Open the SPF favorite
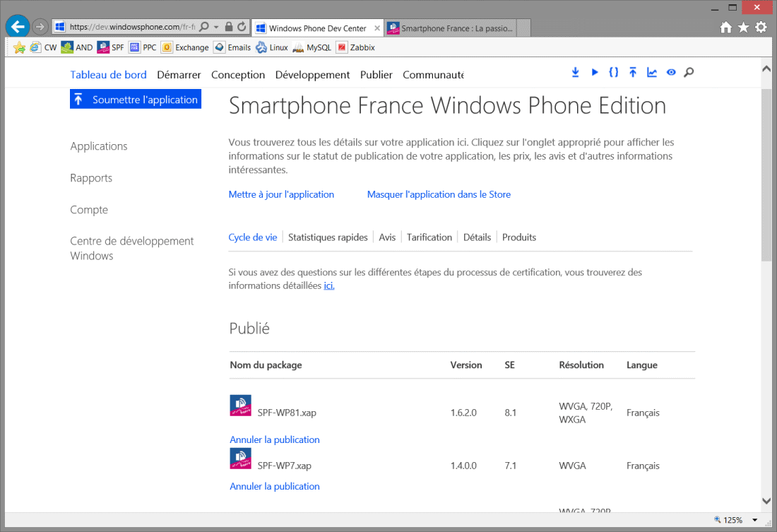This screenshot has width=777, height=532. click(110, 47)
